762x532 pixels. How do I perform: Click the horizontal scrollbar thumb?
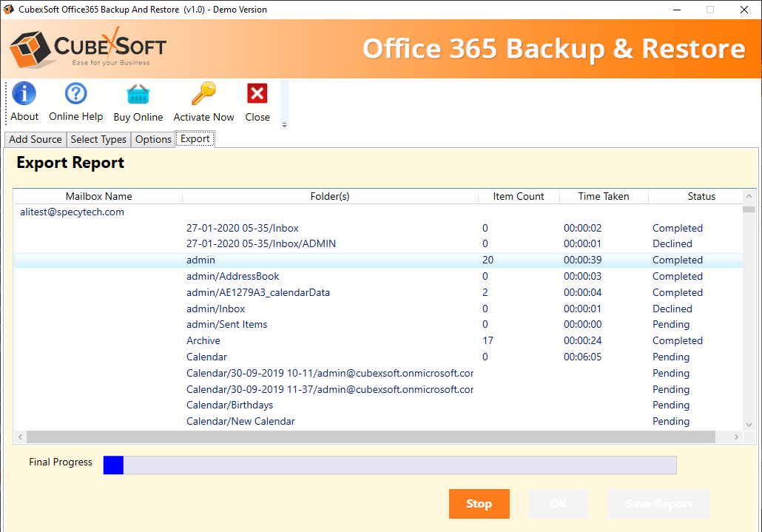click(371, 437)
